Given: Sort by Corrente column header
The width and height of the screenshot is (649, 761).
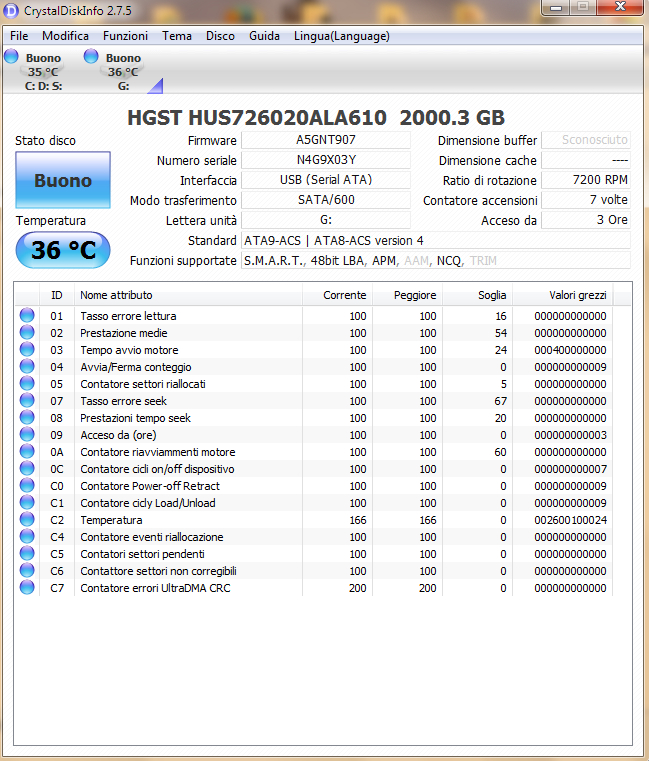Looking at the screenshot, I should (x=337, y=295).
